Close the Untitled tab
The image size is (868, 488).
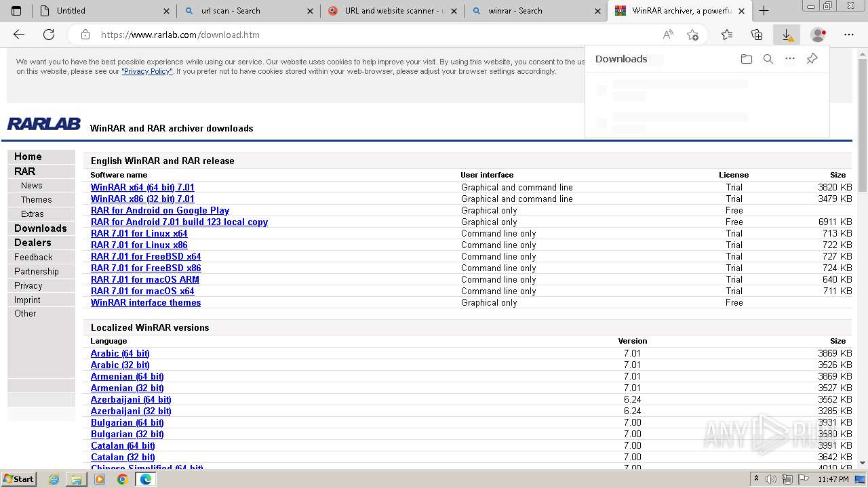tap(167, 11)
